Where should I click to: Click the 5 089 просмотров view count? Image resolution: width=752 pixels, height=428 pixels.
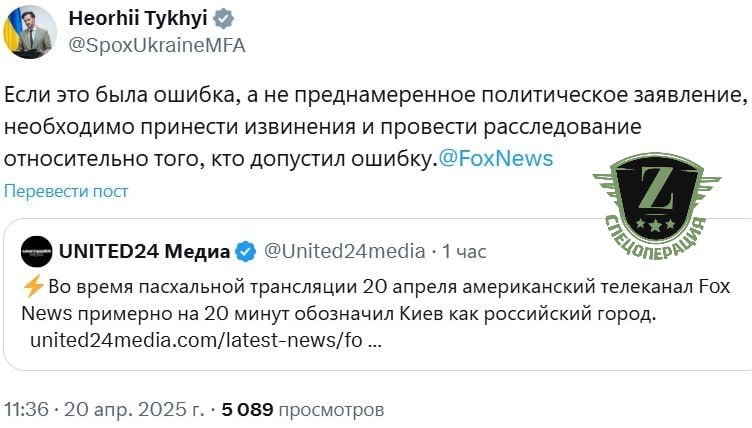tap(302, 409)
